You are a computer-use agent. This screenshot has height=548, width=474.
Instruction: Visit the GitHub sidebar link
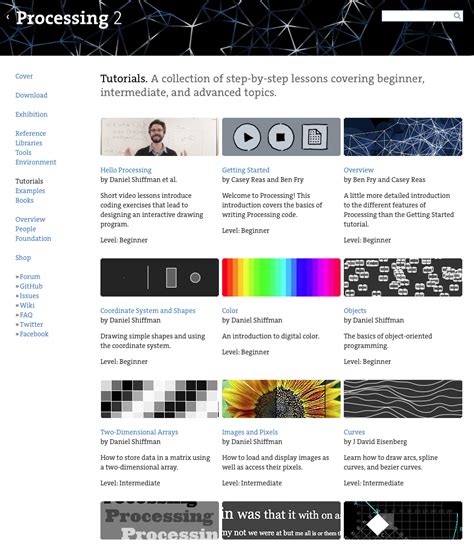tap(31, 286)
